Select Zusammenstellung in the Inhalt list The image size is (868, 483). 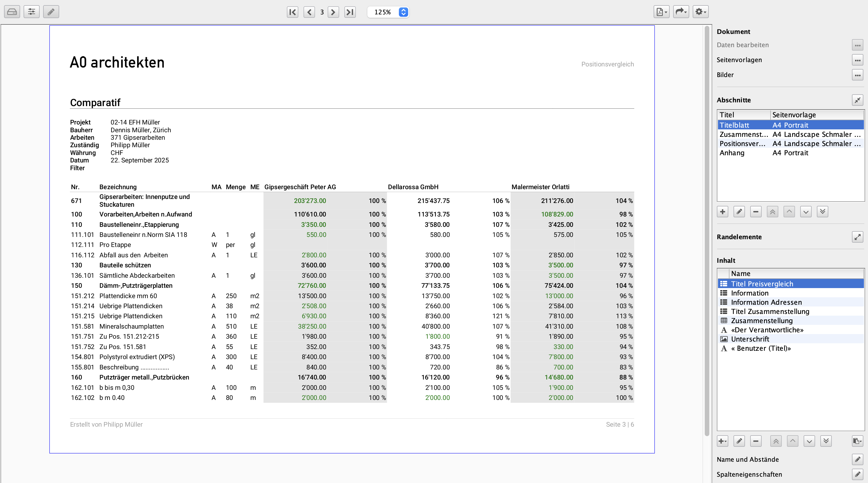pos(762,321)
